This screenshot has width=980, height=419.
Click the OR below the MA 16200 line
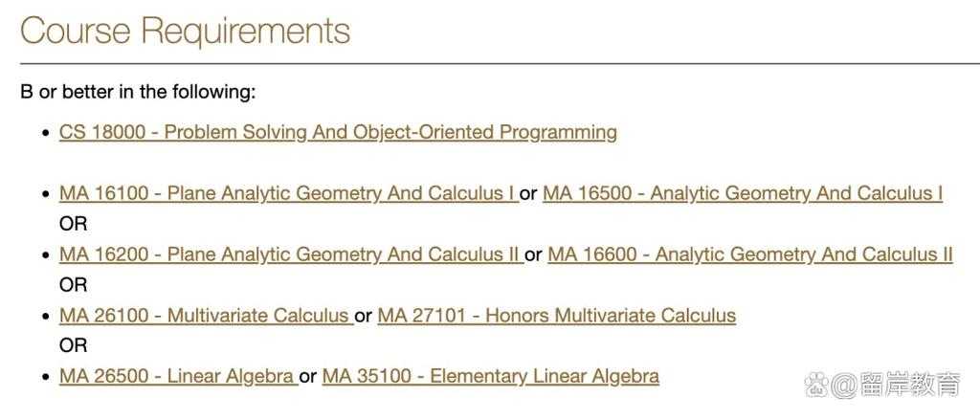click(x=73, y=285)
